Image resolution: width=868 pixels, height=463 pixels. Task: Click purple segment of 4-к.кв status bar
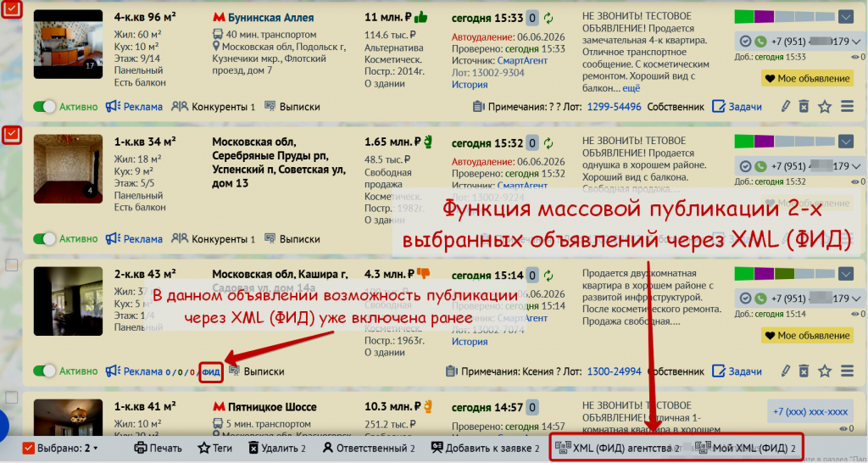point(764,17)
